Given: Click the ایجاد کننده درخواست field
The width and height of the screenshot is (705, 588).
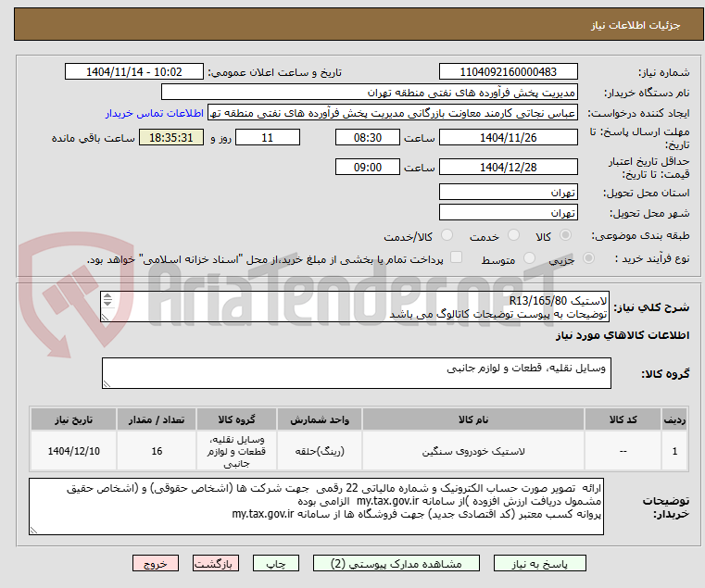Looking at the screenshot, I should click(393, 113).
